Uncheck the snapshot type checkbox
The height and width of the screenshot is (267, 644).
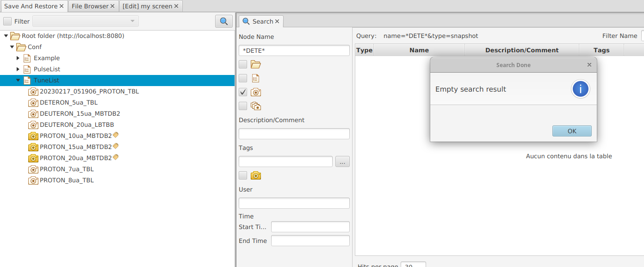point(242,92)
